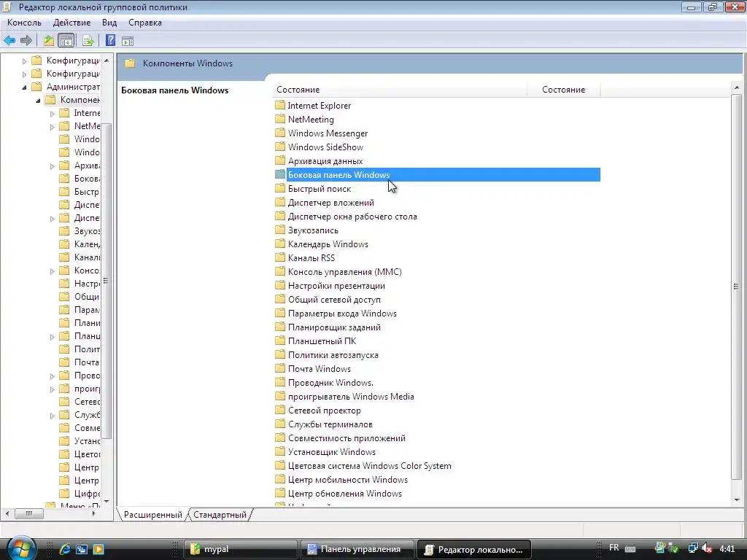Select Центр обновления Windows folder in list
This screenshot has height=560, width=747.
pos(338,494)
